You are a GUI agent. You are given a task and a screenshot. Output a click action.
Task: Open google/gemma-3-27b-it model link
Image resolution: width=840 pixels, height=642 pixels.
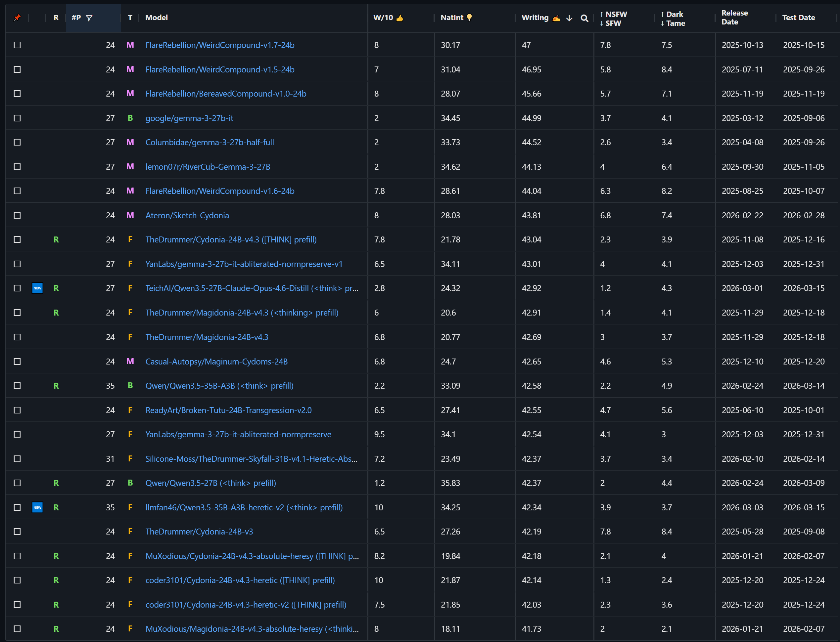(189, 118)
